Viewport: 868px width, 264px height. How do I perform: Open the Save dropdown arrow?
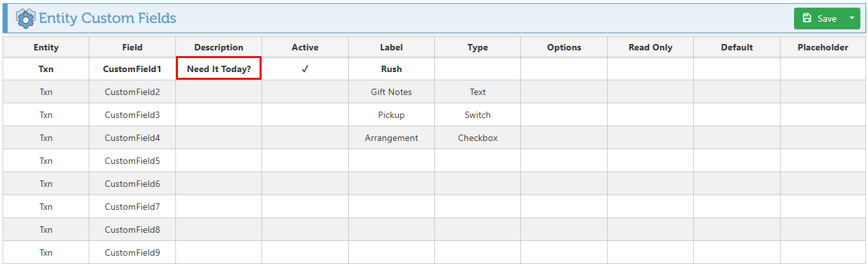tap(851, 18)
